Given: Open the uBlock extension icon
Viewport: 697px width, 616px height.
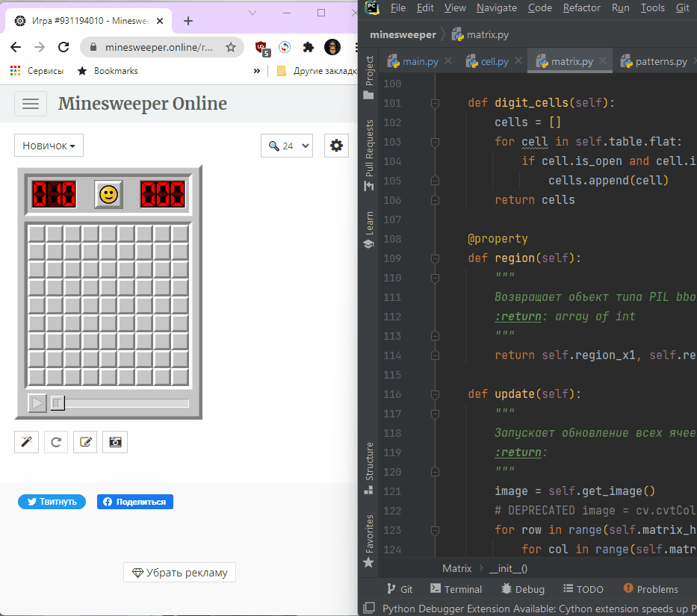Looking at the screenshot, I should point(262,48).
